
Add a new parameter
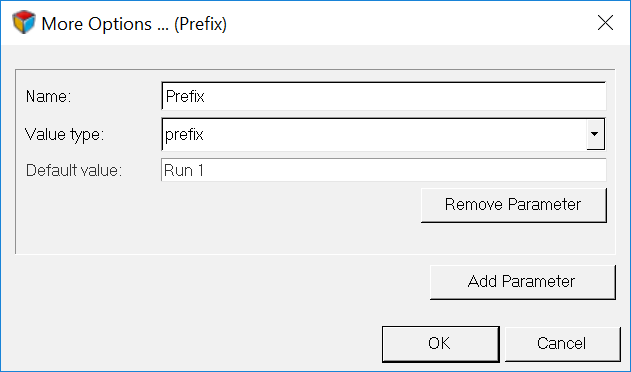point(522,281)
